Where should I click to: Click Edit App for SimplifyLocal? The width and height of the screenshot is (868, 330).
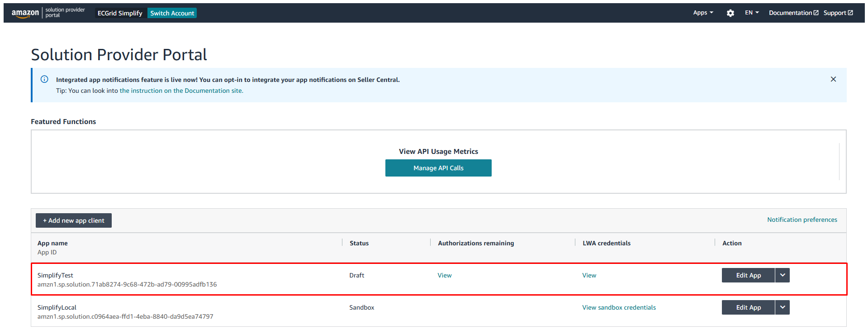click(x=748, y=307)
